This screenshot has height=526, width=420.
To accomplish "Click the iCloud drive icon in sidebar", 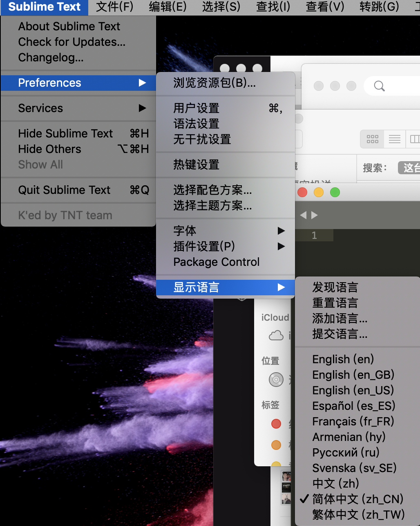I will pyautogui.click(x=276, y=336).
